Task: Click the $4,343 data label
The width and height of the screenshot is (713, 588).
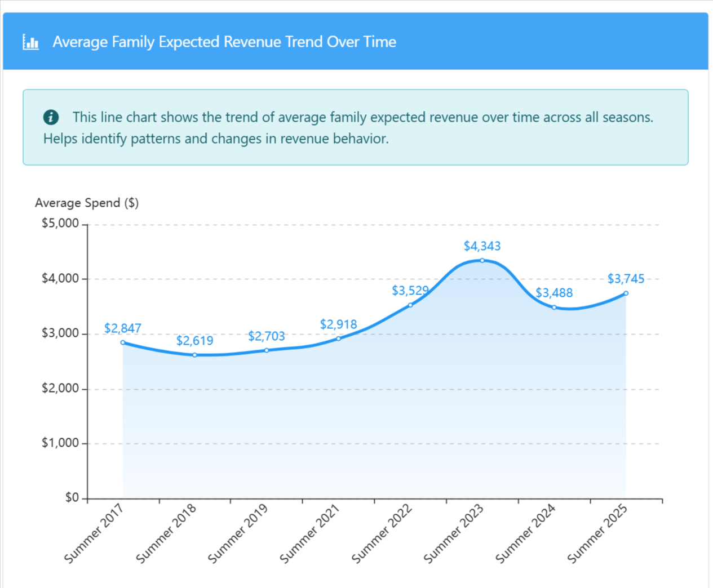Action: pyautogui.click(x=482, y=246)
